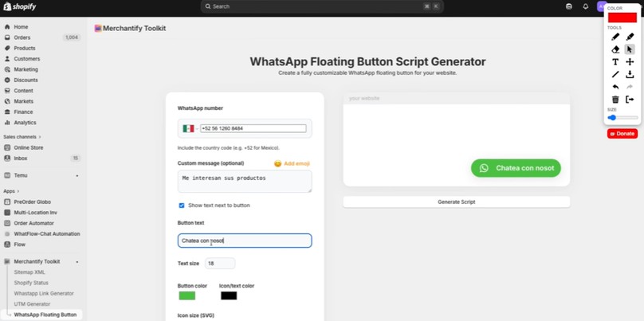644x321 pixels.
Task: Click green Chatea con nosot preview button
Action: pyautogui.click(x=516, y=168)
